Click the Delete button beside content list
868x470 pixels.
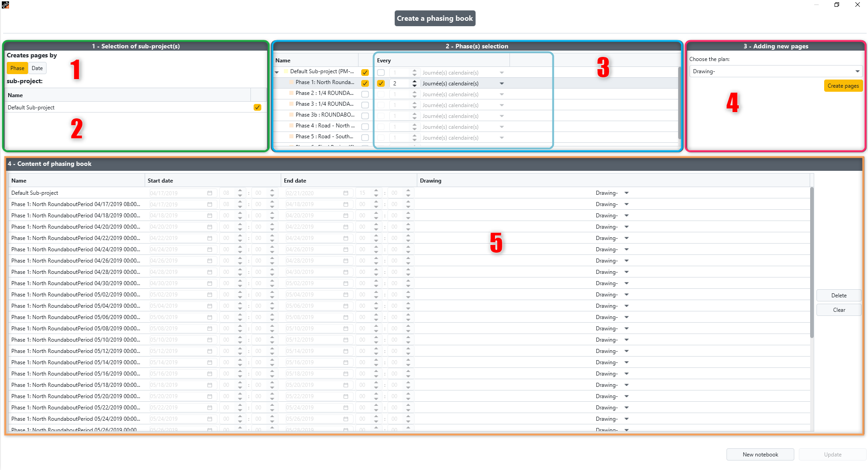pos(839,296)
